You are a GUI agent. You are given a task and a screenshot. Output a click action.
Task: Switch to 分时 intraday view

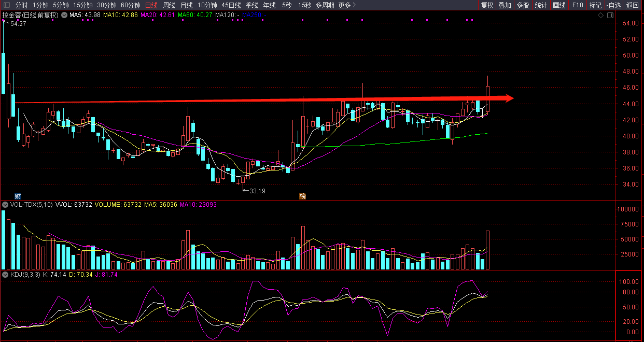coord(22,5)
